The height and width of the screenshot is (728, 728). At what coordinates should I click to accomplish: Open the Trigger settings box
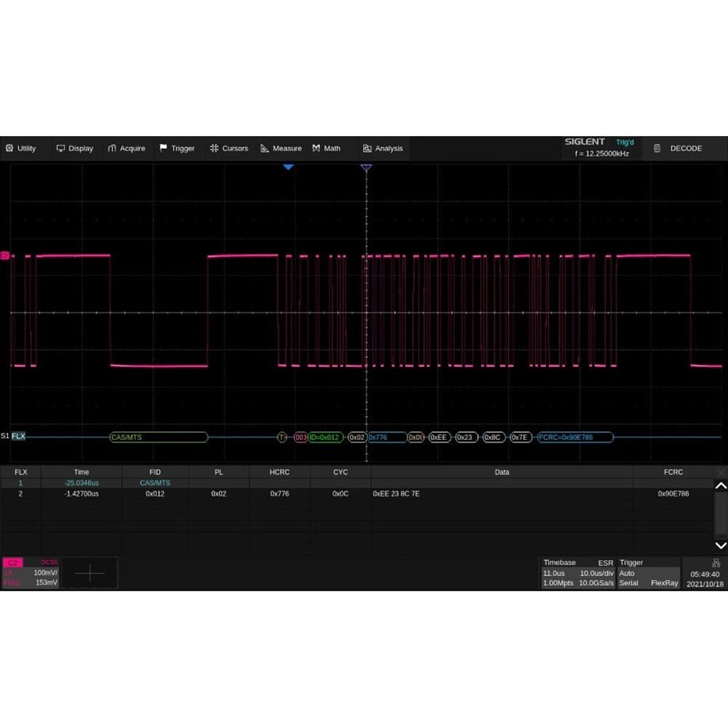pyautogui.click(x=648, y=572)
